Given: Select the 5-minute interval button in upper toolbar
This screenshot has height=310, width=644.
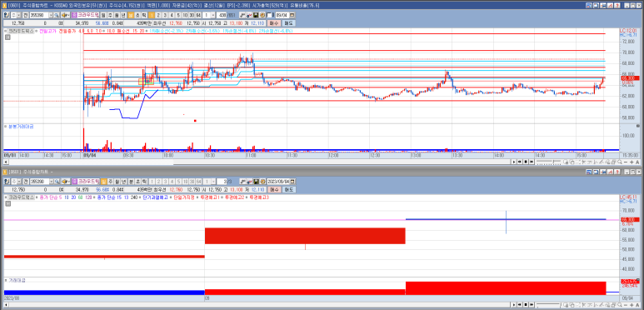Looking at the screenshot, I should coord(178,15).
